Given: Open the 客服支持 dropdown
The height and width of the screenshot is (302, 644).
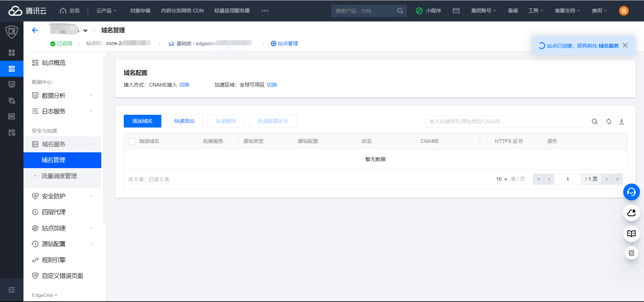Looking at the screenshot, I should tap(567, 11).
